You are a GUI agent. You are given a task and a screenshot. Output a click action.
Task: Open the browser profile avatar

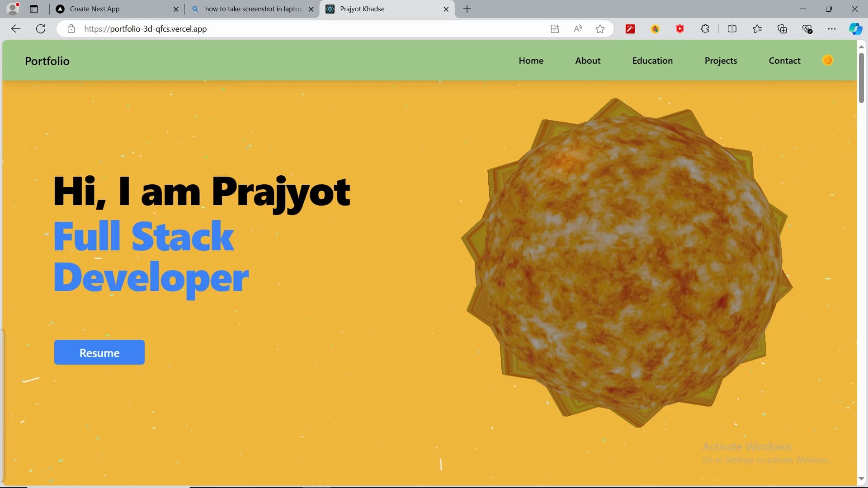pos(13,9)
